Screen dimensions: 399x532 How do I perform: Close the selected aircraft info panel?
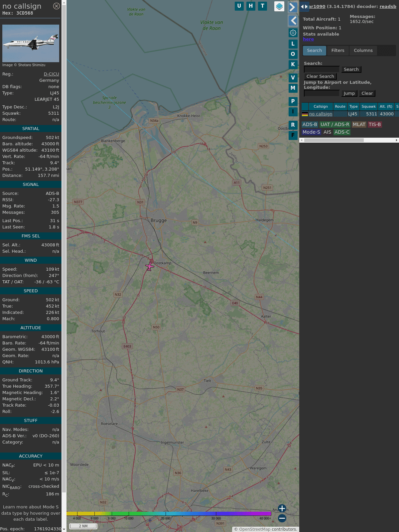[57, 6]
